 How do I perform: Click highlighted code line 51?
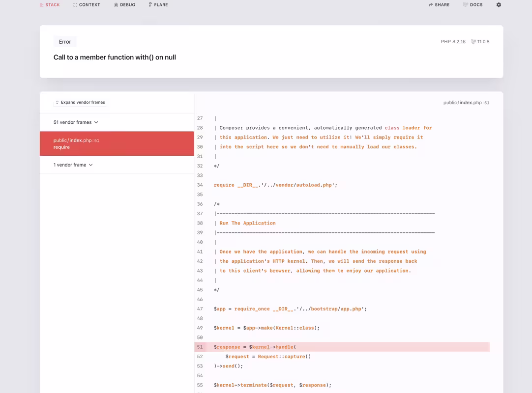pos(342,347)
